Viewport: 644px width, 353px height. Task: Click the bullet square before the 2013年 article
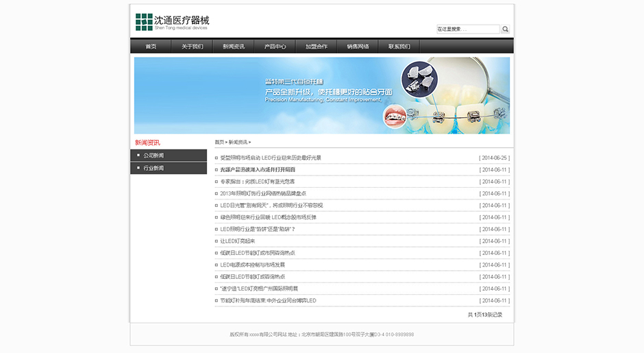[216, 193]
